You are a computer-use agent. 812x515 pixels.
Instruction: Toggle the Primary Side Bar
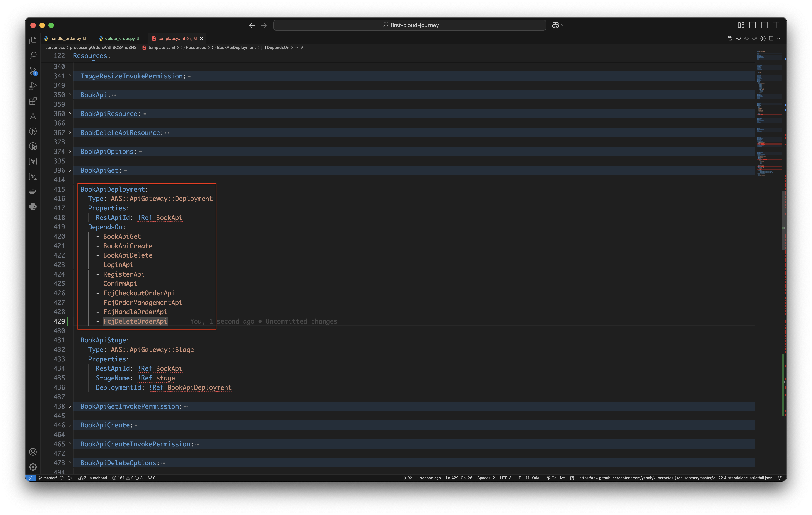753,25
